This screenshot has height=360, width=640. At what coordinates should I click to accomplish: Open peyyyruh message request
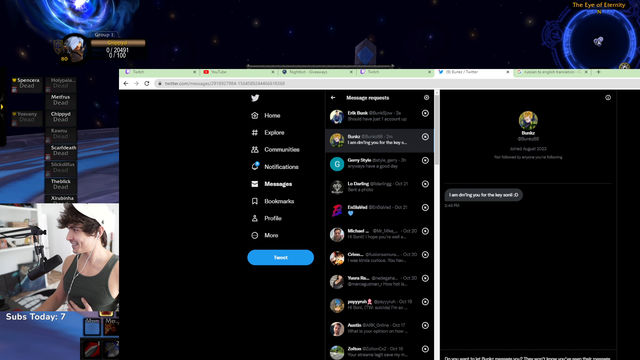point(380,305)
